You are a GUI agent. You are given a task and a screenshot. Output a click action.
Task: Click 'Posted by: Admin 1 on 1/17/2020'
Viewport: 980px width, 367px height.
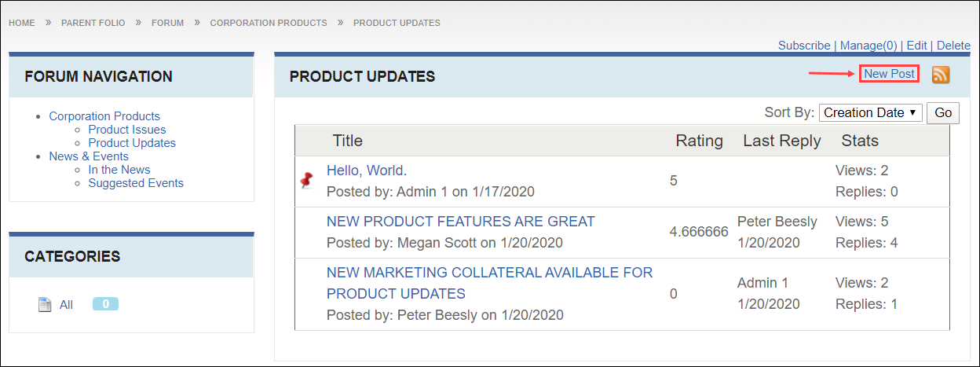[x=430, y=191]
